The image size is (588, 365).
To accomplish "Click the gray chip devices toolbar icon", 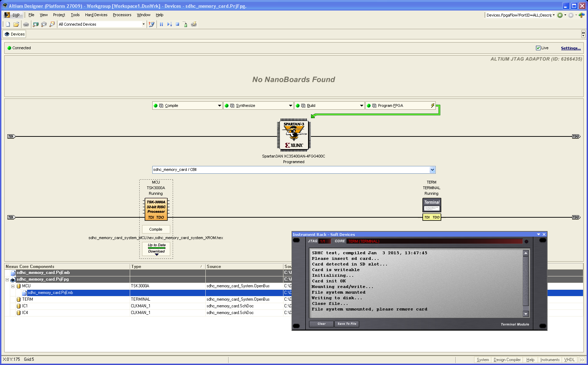I will point(26,24).
